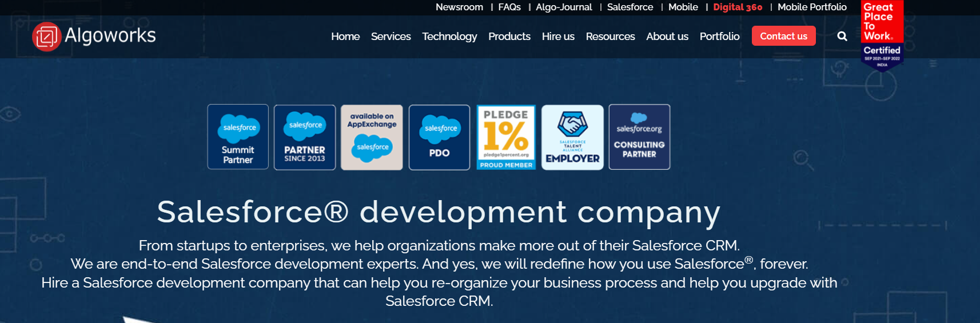
Task: Go to the Portfolio page
Action: (x=719, y=37)
